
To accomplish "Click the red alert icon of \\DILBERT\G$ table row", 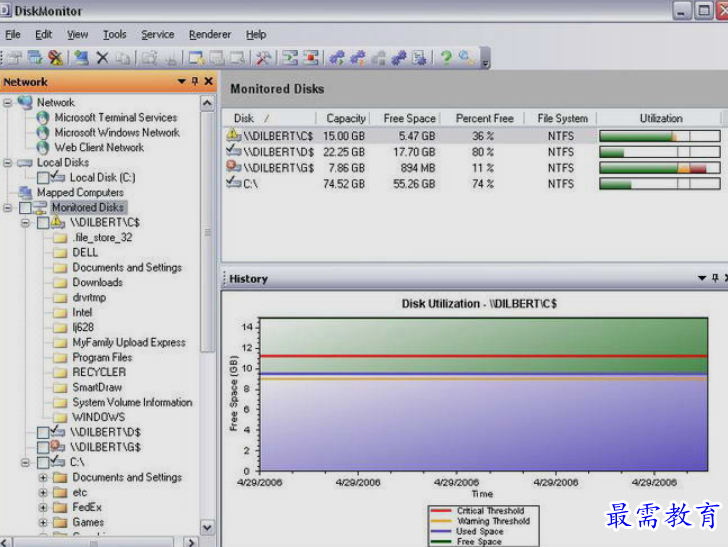I will pyautogui.click(x=234, y=166).
